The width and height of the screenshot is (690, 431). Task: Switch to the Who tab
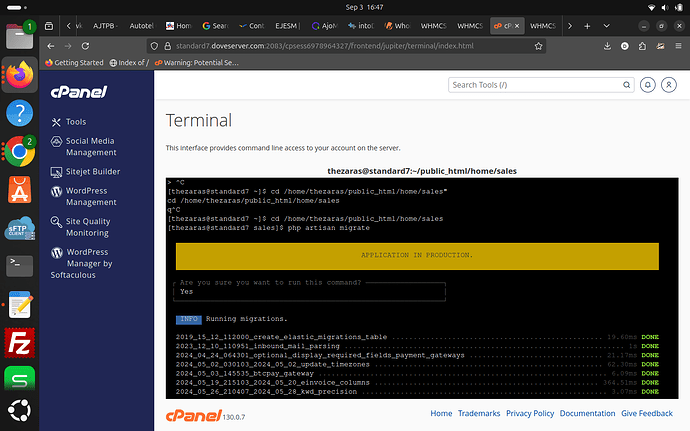tap(396, 26)
